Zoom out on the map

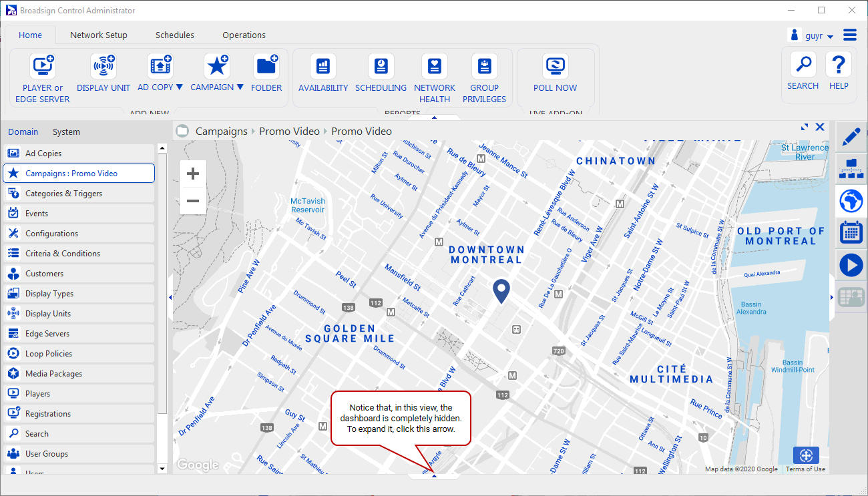coord(193,201)
